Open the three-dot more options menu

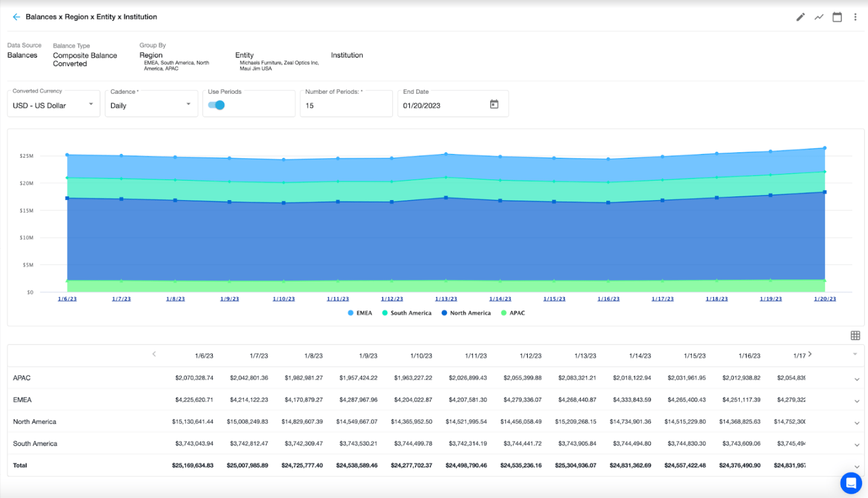(x=855, y=17)
